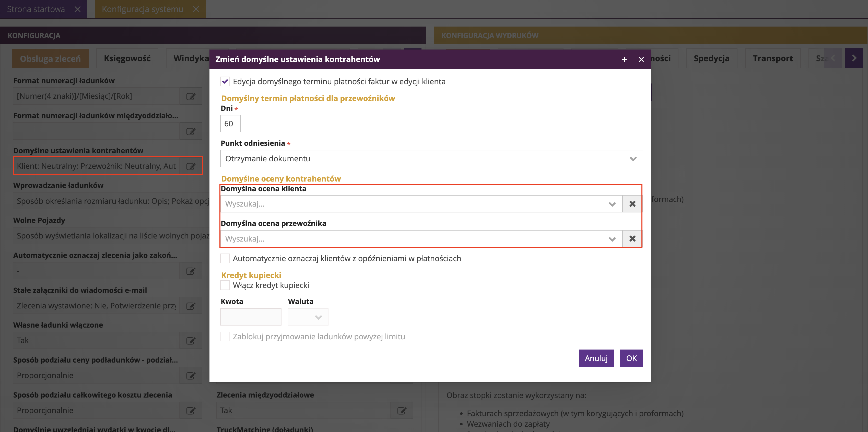Click the plus icon in the dialog header

tap(624, 59)
